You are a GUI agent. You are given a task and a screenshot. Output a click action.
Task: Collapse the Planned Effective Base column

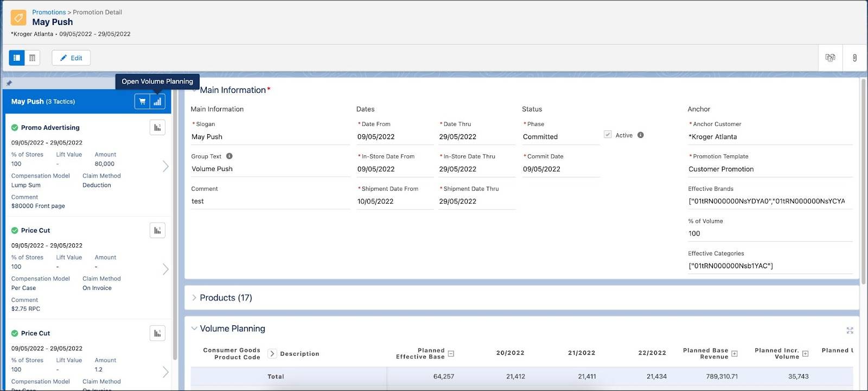451,354
